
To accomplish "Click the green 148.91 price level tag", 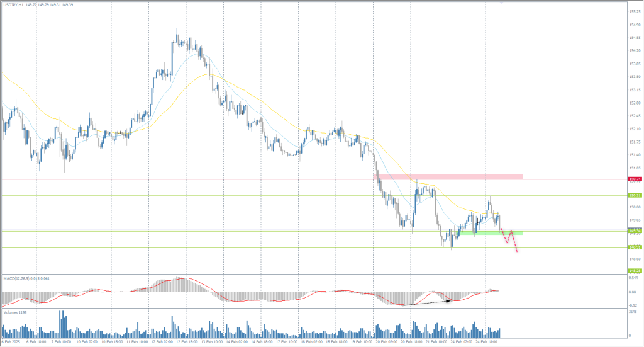I will click(635, 247).
